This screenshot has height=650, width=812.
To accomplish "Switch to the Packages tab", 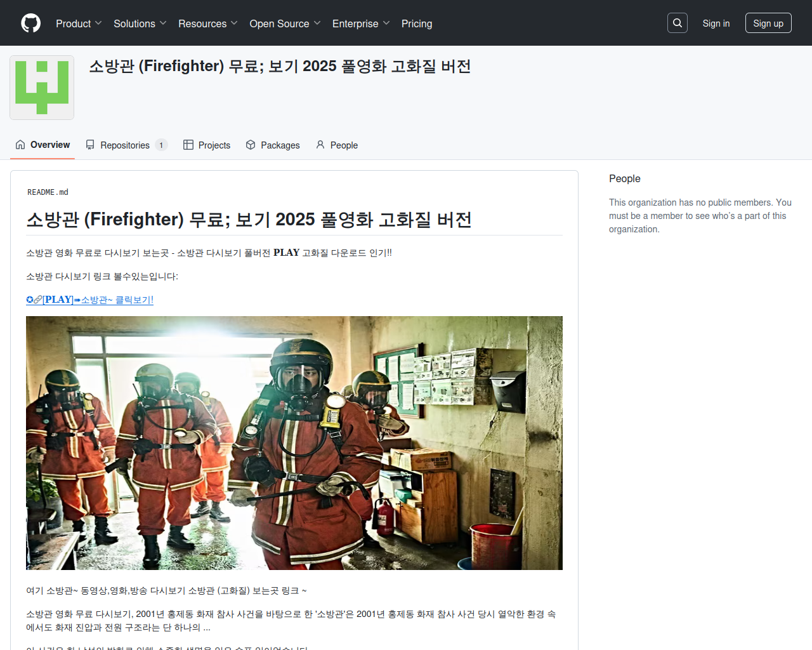I will tap(273, 145).
